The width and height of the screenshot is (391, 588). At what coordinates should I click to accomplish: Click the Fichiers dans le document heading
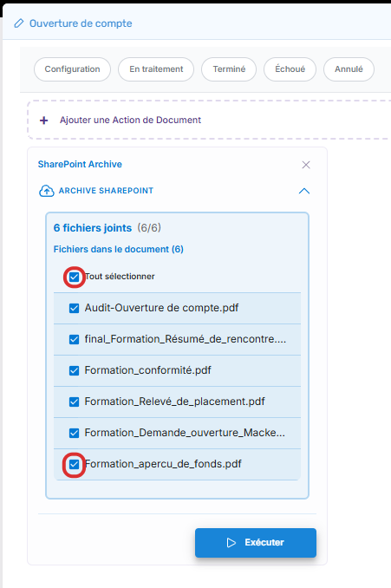tap(119, 250)
